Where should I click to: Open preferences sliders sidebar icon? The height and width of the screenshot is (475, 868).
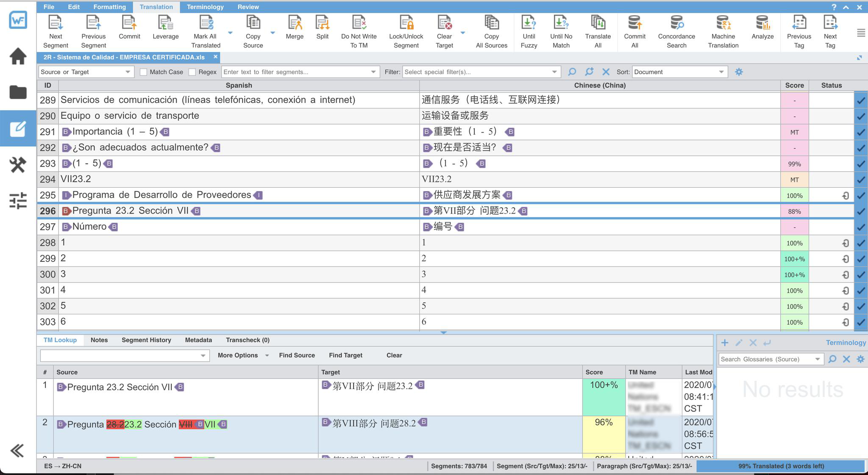coord(18,201)
